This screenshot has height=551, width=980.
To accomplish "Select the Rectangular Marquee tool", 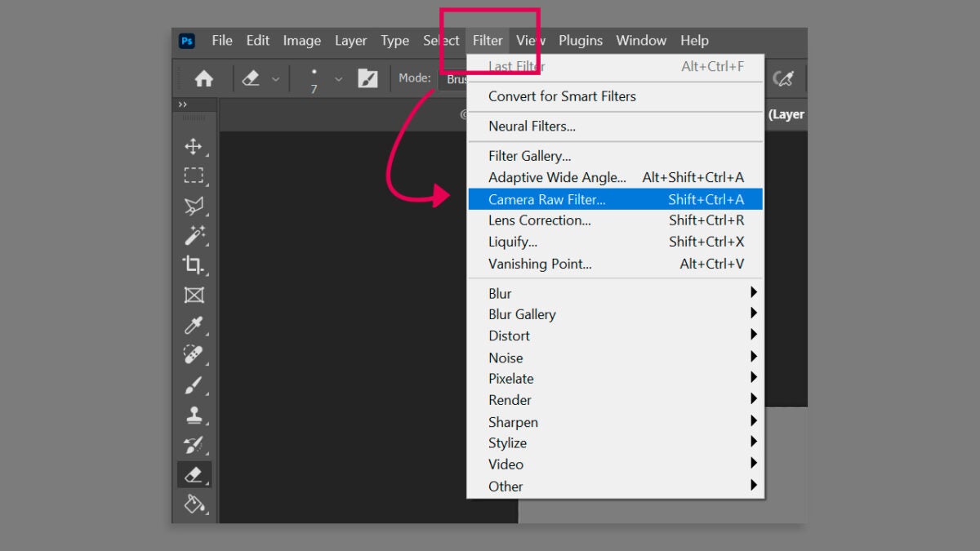I will coord(194,176).
